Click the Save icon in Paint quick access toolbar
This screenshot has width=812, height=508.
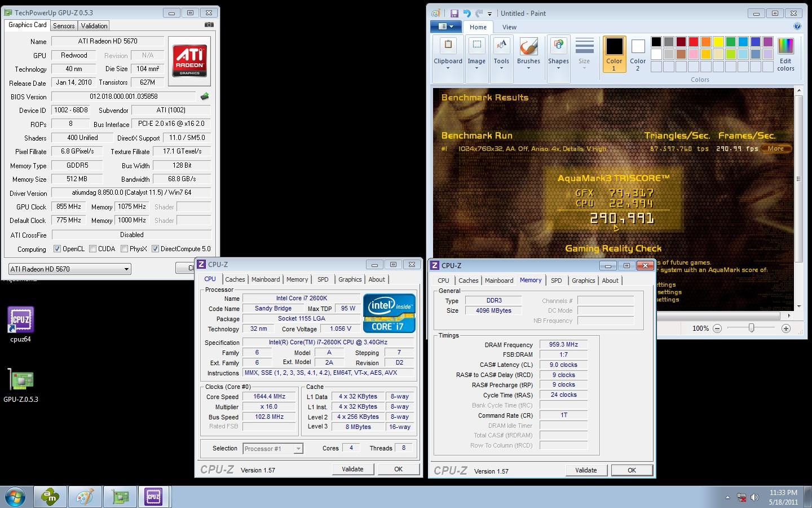454,13
